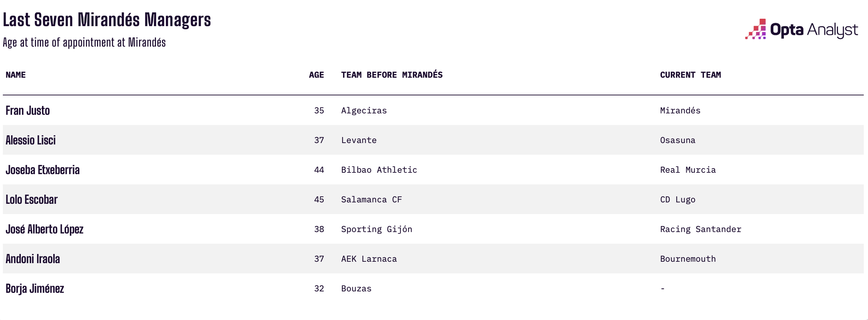Click the Opta Analyst wordmark text
Screen dimensions: 868x320
point(814,30)
